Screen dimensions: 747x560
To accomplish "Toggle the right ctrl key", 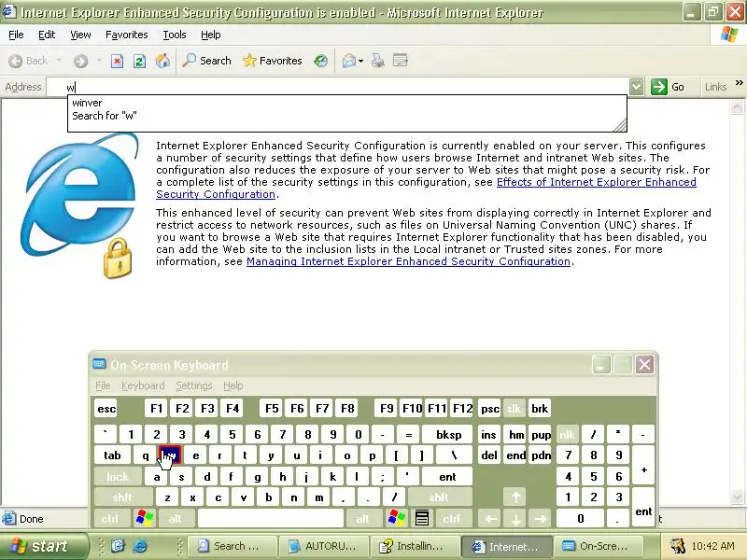I will point(452,519).
